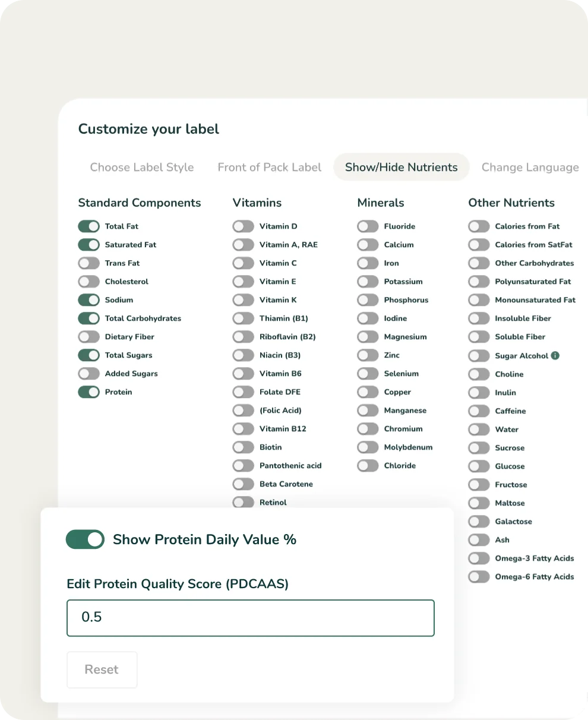Enable Omega-3 Fatty Acids toggle

tap(479, 558)
